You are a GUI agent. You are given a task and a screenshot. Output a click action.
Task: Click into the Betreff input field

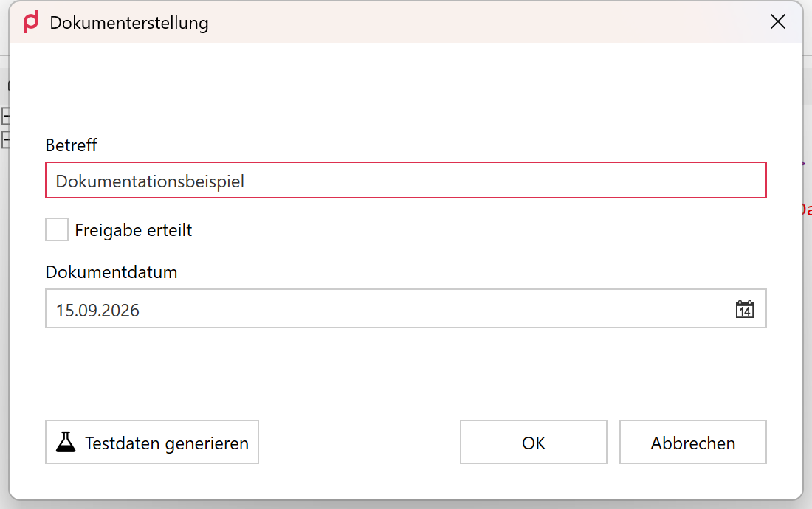click(406, 180)
